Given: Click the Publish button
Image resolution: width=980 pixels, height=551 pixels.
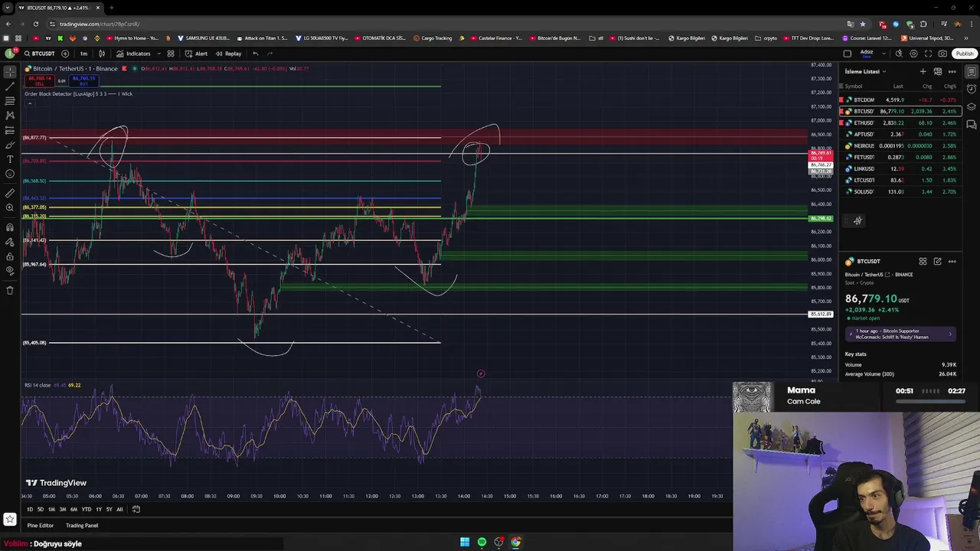Looking at the screenshot, I should (965, 54).
